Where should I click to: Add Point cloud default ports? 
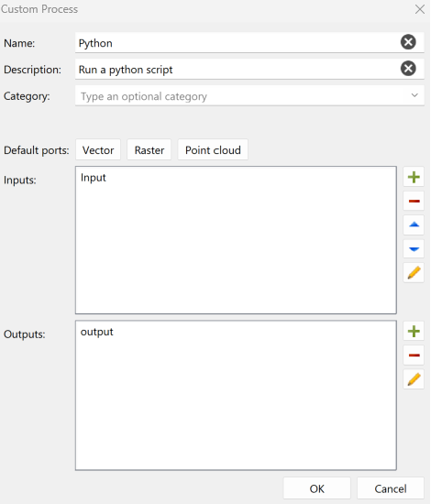pos(213,149)
